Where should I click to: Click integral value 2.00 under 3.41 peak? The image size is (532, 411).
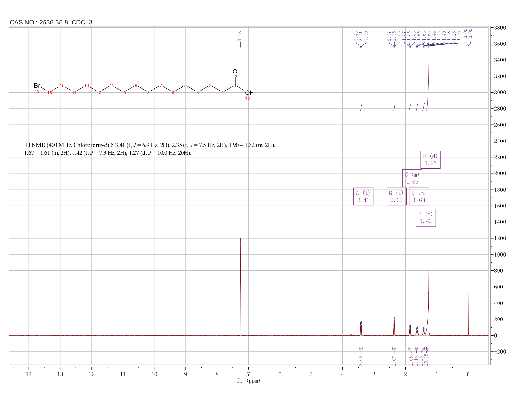pos(361,361)
